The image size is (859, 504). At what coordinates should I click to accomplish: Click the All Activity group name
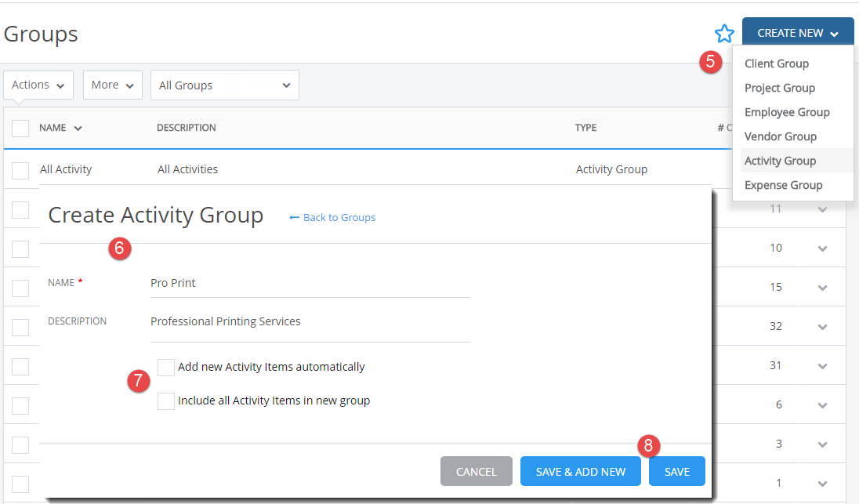coord(66,169)
